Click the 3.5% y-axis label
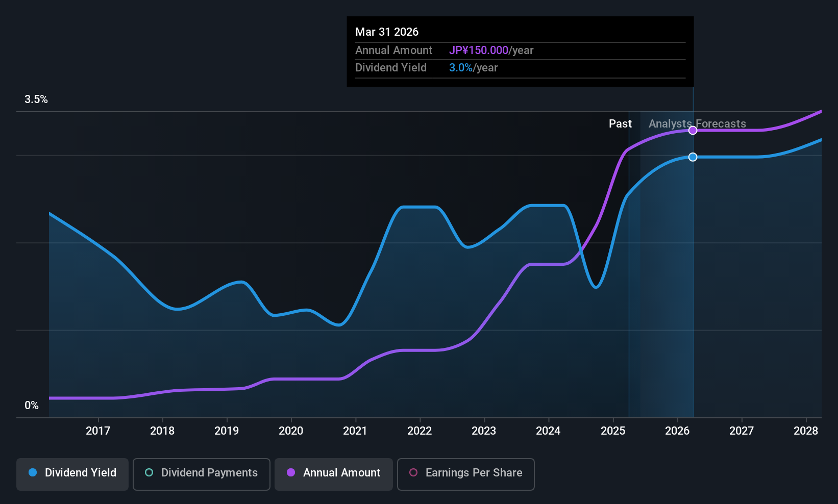 [36, 99]
